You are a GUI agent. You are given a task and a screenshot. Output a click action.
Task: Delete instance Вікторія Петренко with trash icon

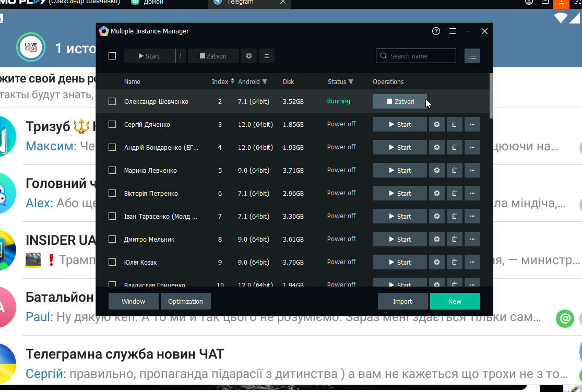point(454,194)
